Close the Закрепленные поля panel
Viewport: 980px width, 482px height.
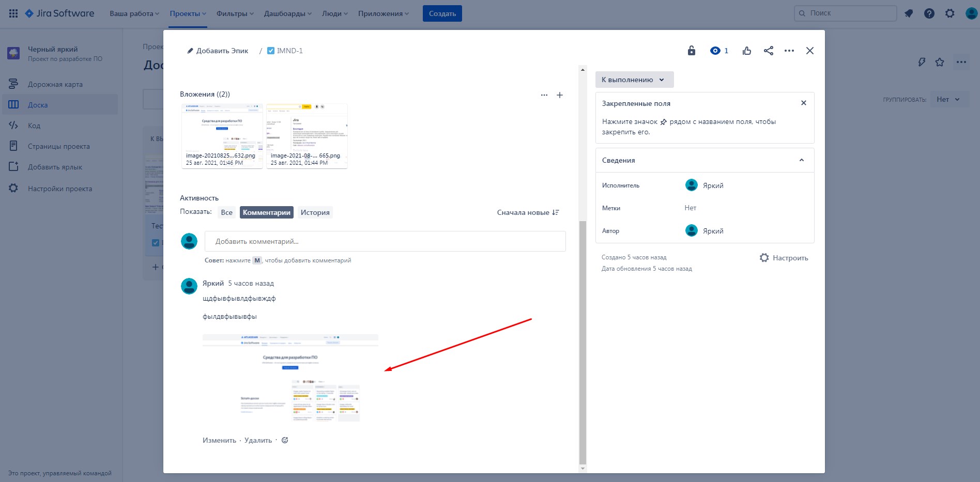pyautogui.click(x=804, y=103)
